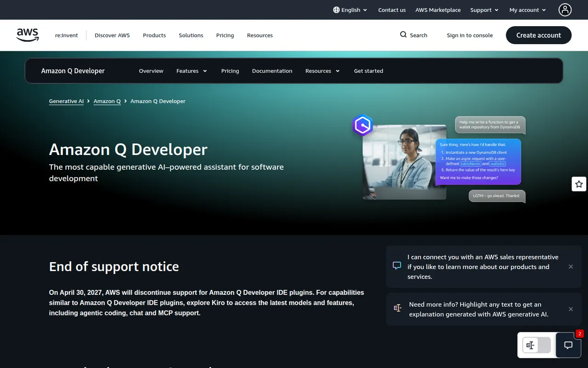Toggle the text explanation switch
The image size is (588, 368).
[x=536, y=345]
